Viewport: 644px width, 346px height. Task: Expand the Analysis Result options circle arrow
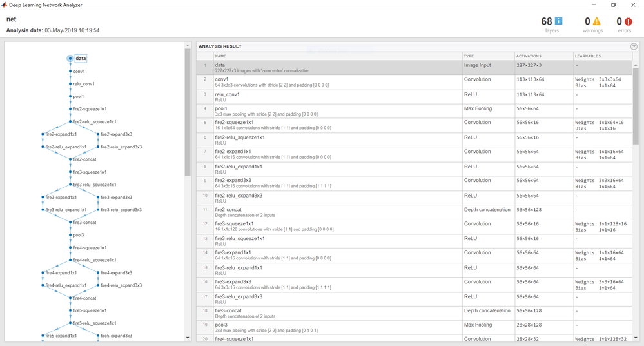pyautogui.click(x=634, y=46)
